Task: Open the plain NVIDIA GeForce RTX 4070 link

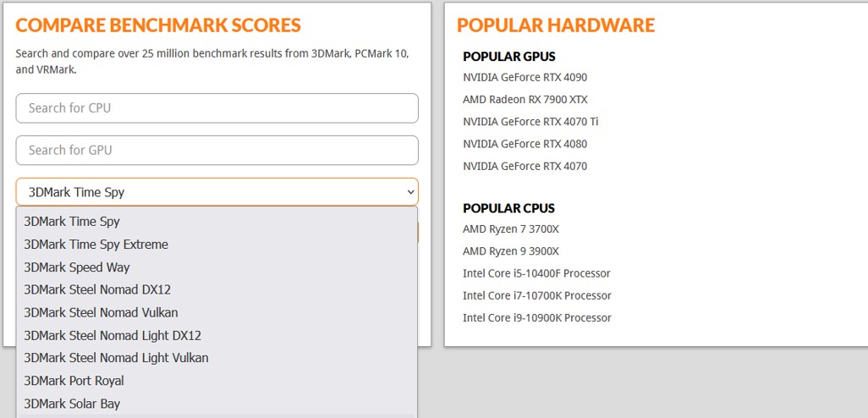Action: point(525,166)
